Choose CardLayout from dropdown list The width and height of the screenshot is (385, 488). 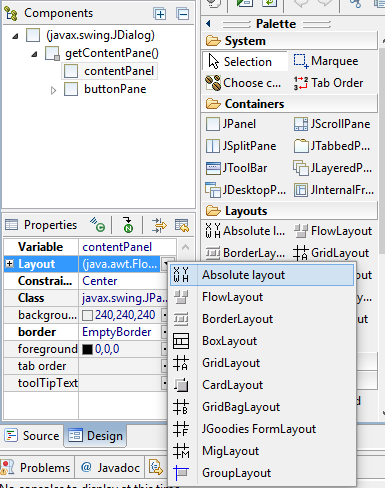262,385
